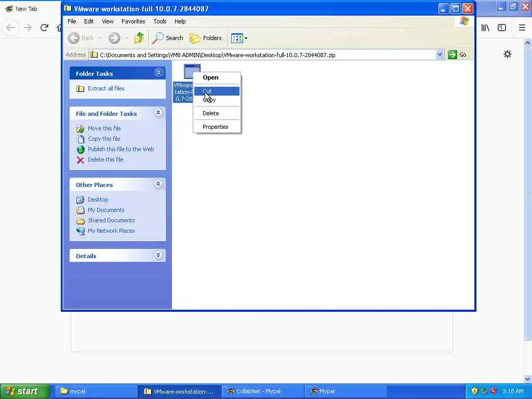Open New Tab page settings gear
The image size is (532, 399).
pyautogui.click(x=507, y=54)
